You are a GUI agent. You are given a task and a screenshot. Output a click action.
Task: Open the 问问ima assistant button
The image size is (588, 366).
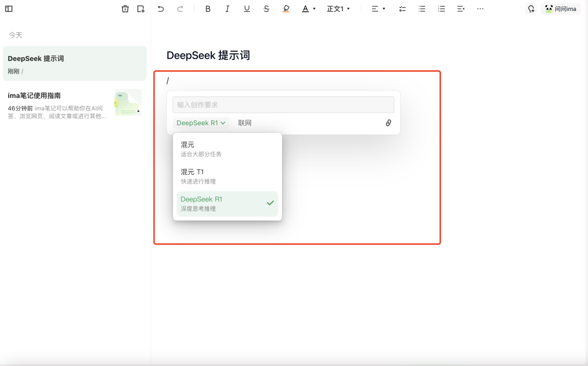click(561, 9)
